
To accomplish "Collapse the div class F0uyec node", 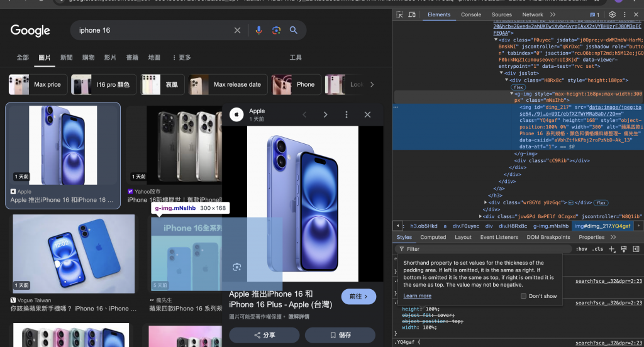I will click(496, 40).
